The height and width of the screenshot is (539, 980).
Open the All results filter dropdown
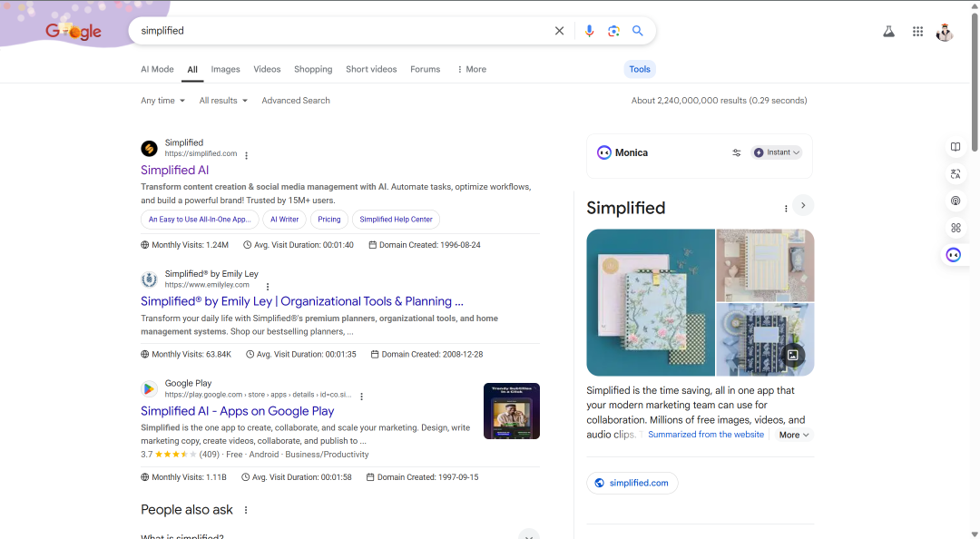[x=223, y=101]
